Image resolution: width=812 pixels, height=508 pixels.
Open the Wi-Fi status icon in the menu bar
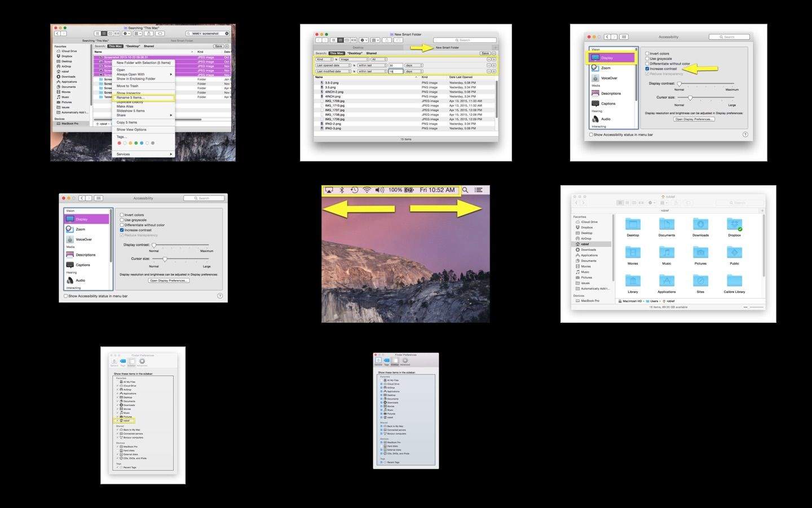point(367,190)
